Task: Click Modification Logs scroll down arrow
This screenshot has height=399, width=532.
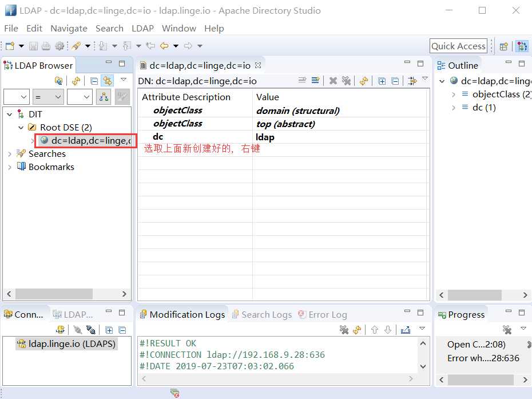Action: point(423,366)
